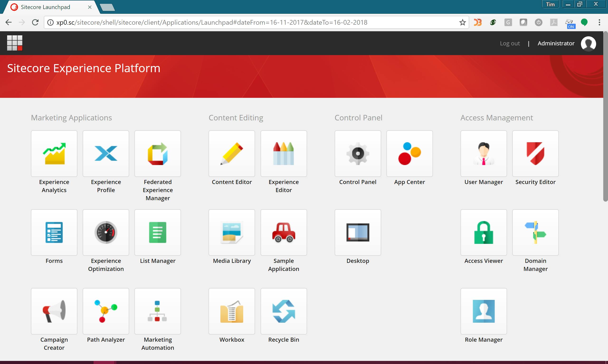Launch the App Center
Screen dimensions: 608x364
410,154
